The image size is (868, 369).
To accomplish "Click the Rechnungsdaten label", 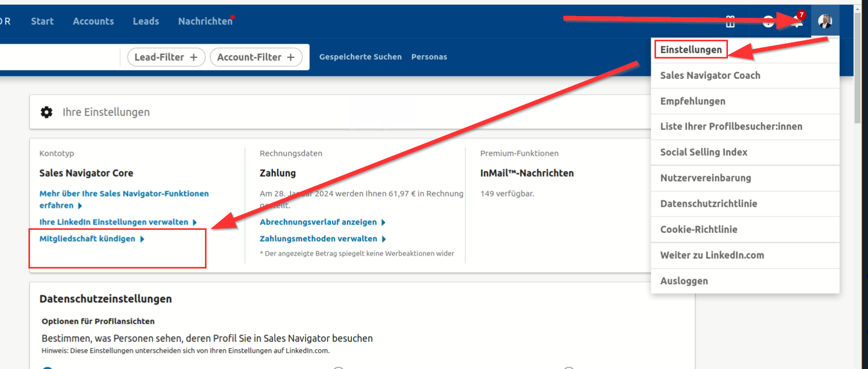I will coord(291,154).
